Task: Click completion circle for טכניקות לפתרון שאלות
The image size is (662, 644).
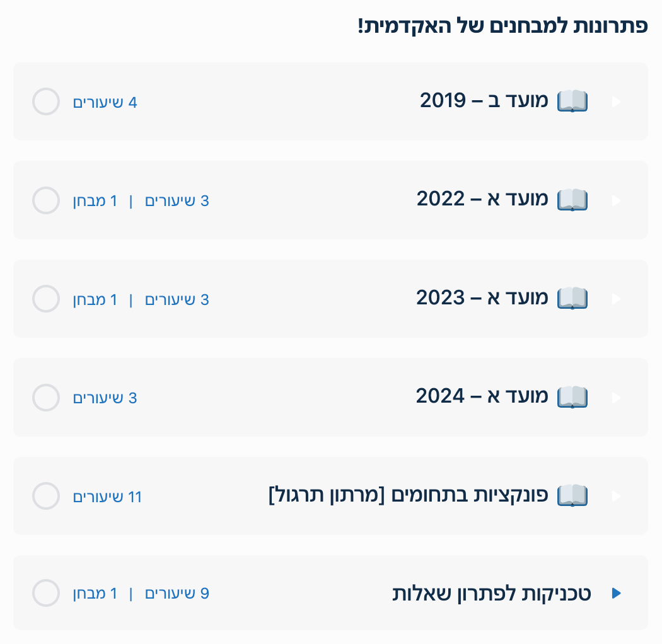Action: tap(46, 593)
